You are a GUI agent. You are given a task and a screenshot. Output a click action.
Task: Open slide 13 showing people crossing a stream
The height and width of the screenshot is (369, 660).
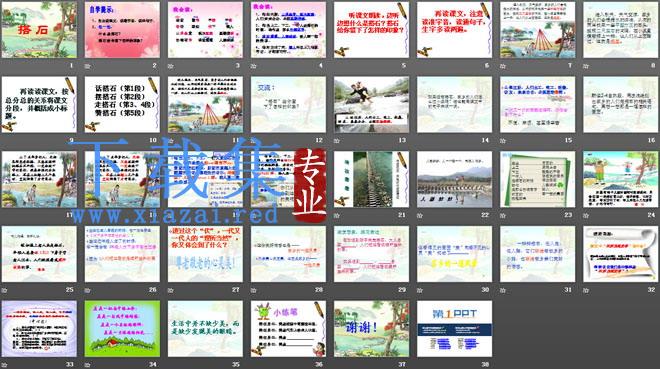[371, 104]
